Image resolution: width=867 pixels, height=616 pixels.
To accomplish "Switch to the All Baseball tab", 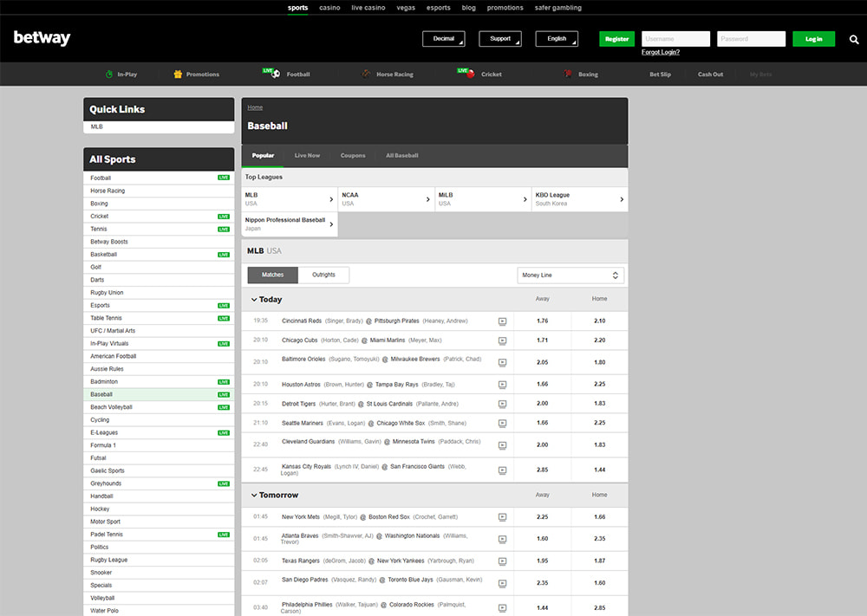I will click(x=402, y=156).
